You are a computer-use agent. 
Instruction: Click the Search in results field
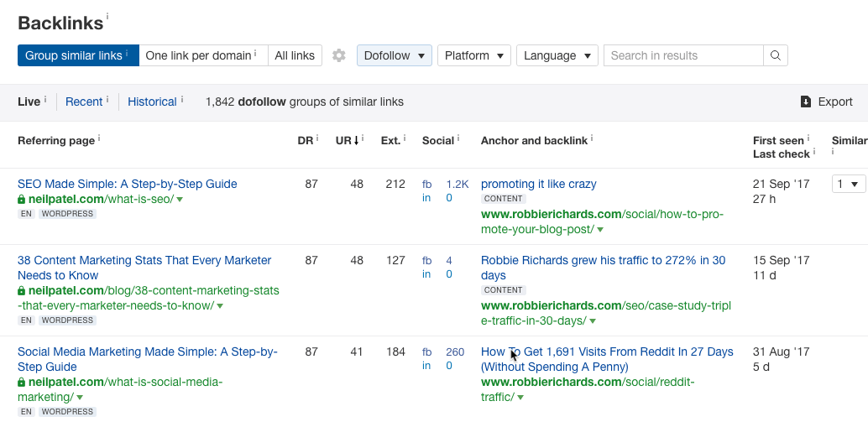tap(683, 55)
